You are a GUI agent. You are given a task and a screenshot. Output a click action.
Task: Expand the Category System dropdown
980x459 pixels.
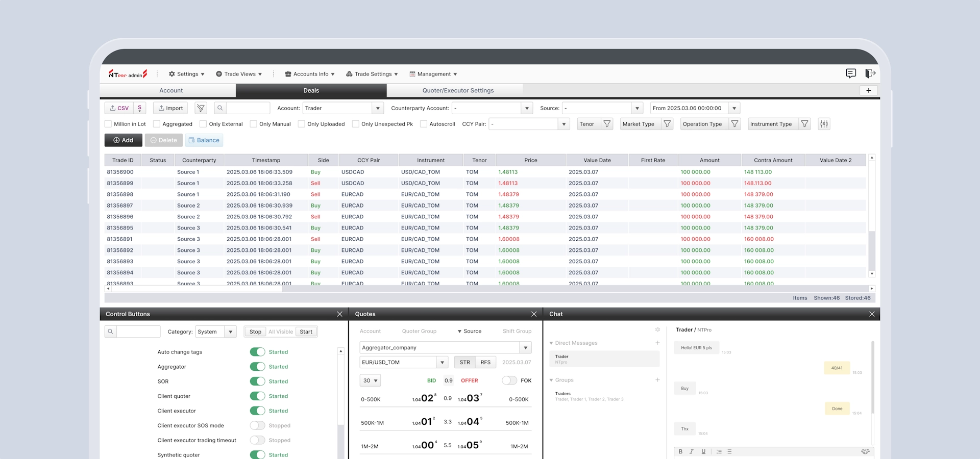pos(230,331)
